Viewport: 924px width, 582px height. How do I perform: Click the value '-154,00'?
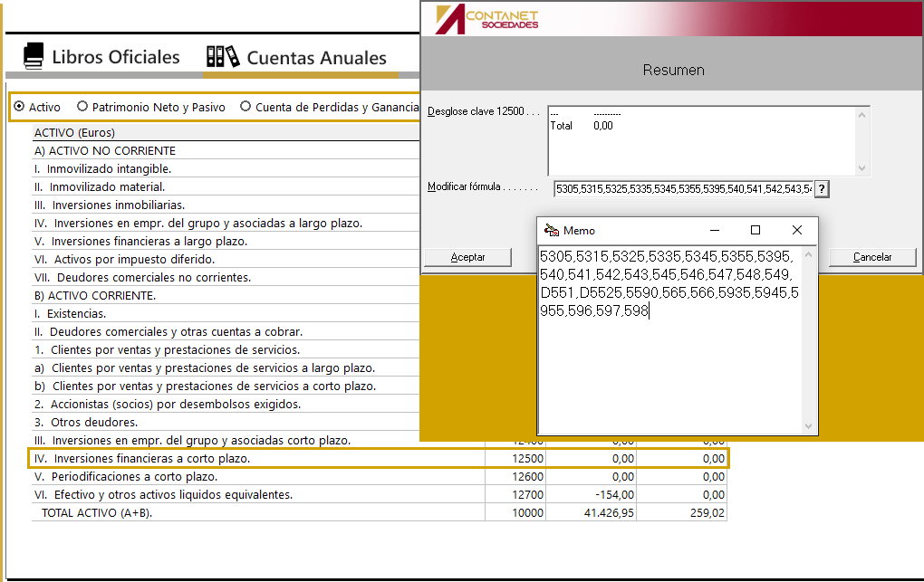point(614,495)
